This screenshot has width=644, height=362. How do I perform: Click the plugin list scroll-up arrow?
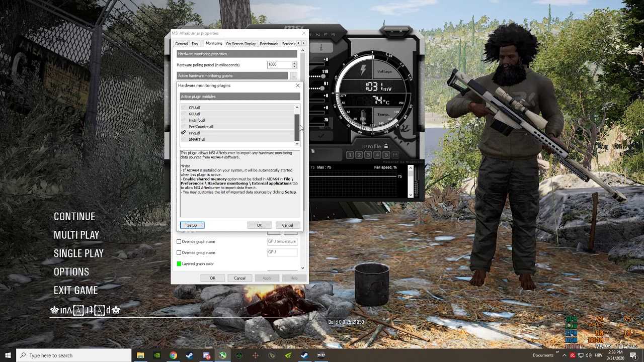[x=297, y=107]
